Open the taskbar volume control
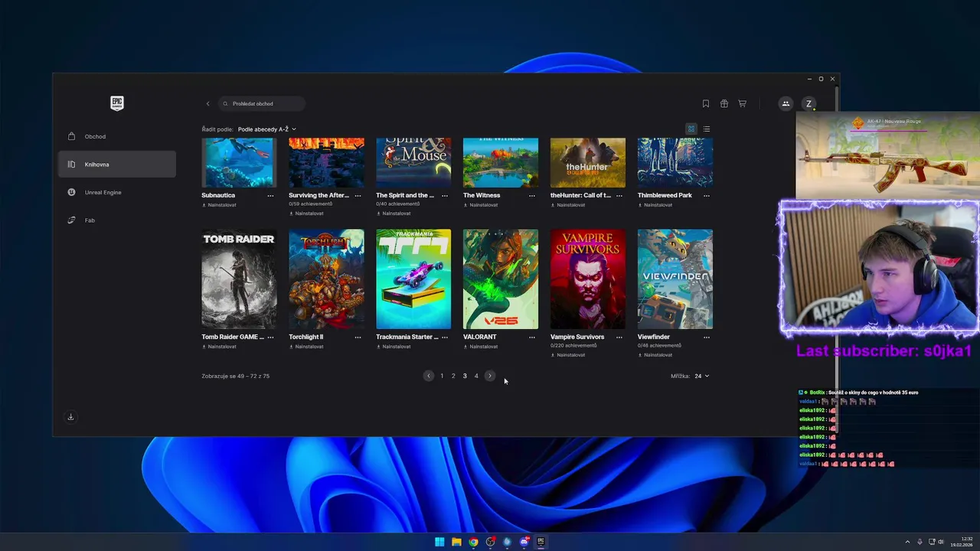 tap(941, 542)
